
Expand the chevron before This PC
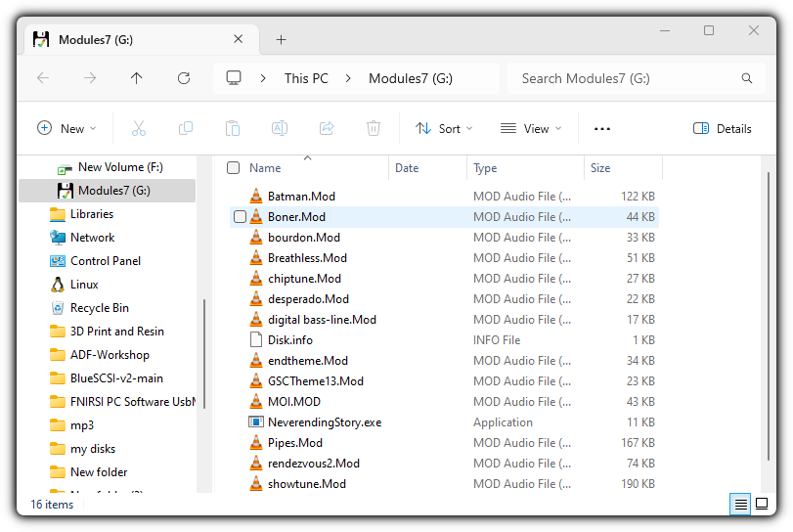(263, 78)
